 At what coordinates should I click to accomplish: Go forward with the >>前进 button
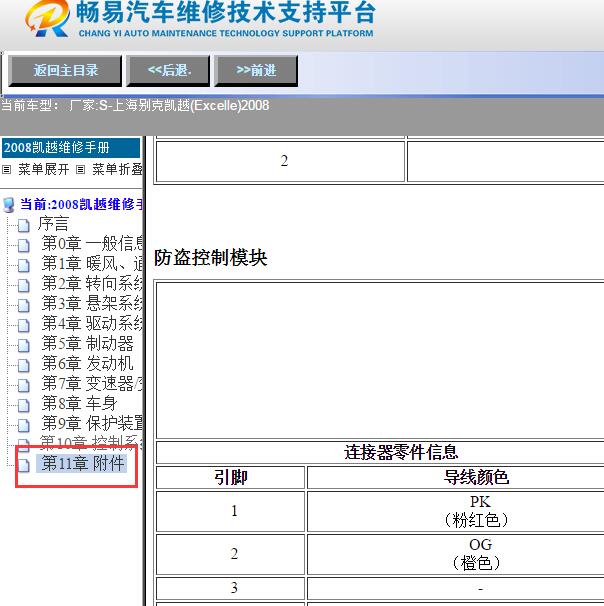(256, 71)
